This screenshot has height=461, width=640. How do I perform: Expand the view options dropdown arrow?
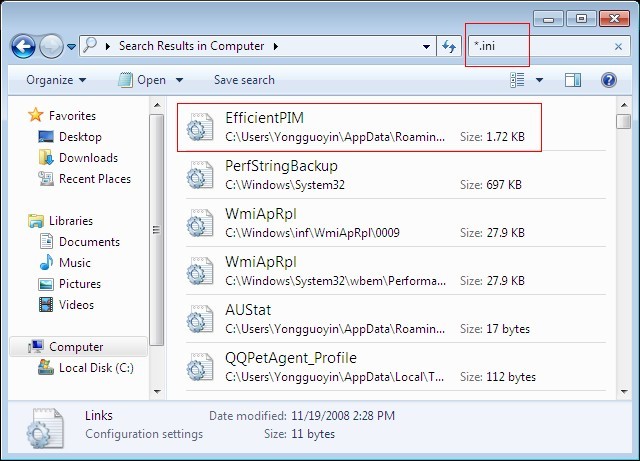tap(540, 80)
